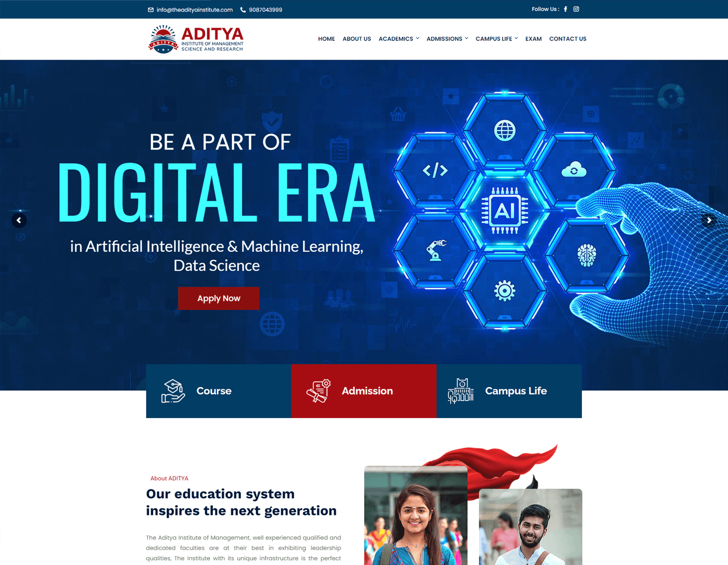
Task: Click the envelope email icon
Action: (151, 10)
